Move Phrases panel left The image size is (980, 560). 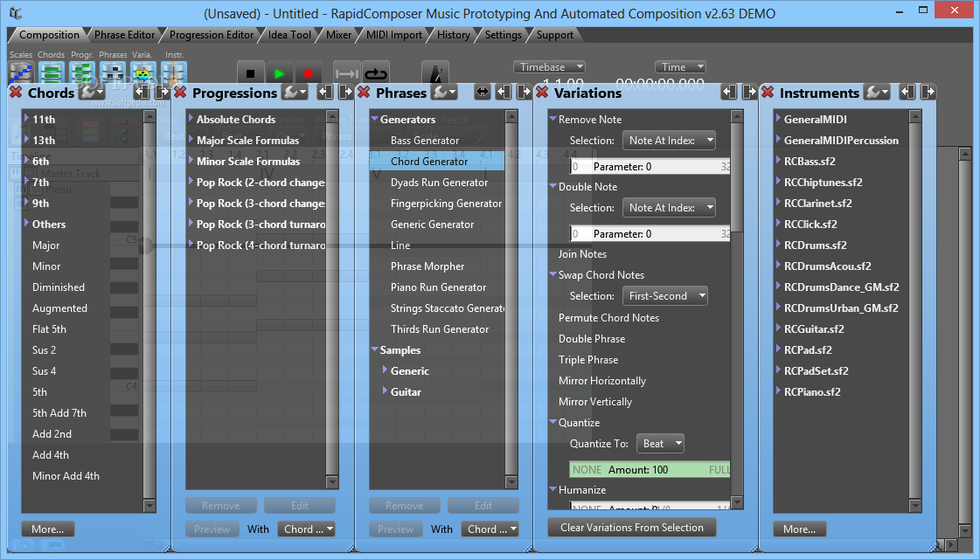(x=504, y=93)
